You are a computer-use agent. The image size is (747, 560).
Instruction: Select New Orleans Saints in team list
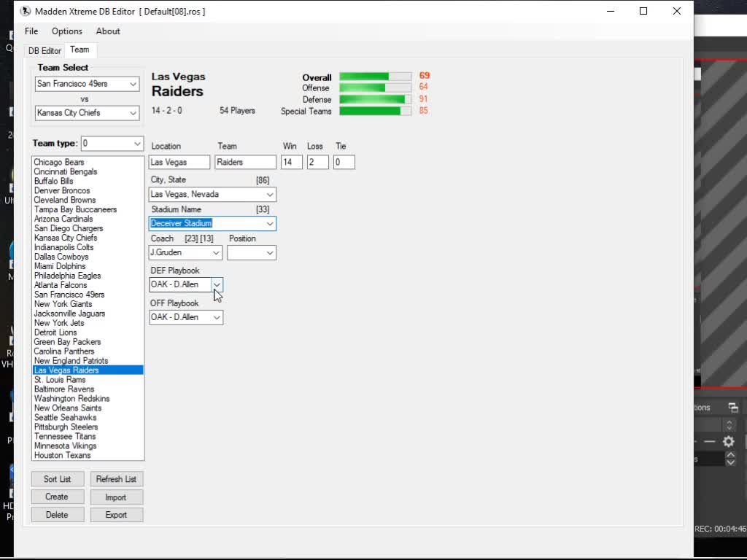88,408
